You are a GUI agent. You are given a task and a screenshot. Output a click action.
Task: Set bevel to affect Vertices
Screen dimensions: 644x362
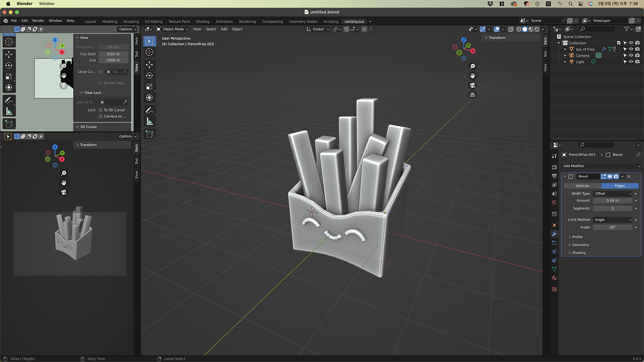[582, 186]
